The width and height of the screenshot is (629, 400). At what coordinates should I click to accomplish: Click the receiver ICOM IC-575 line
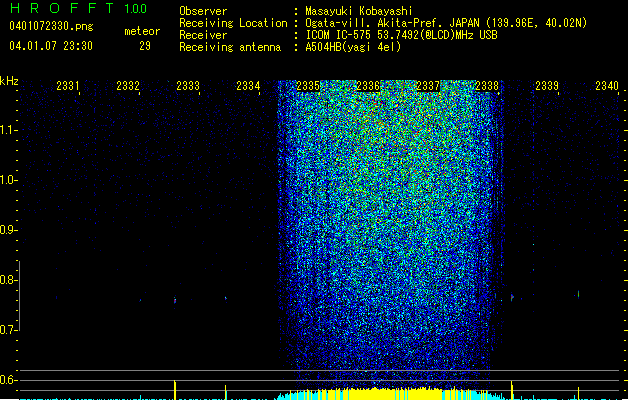[402, 35]
